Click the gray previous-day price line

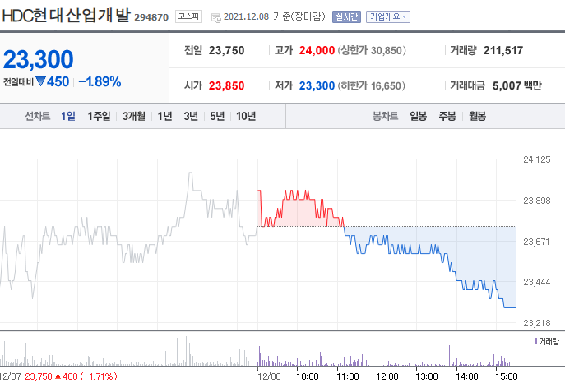pos(128,235)
